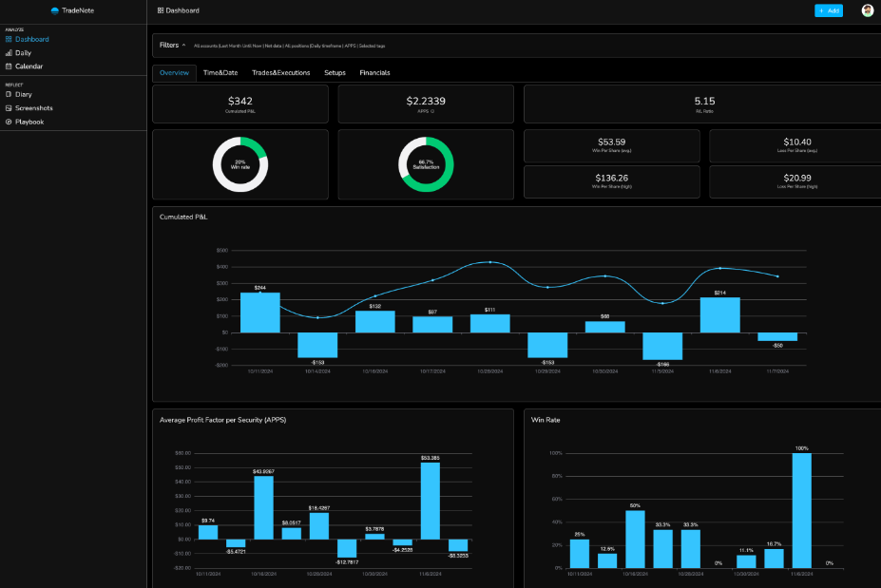Open the Screenshots page link
This screenshot has width=881, height=588.
(33, 108)
